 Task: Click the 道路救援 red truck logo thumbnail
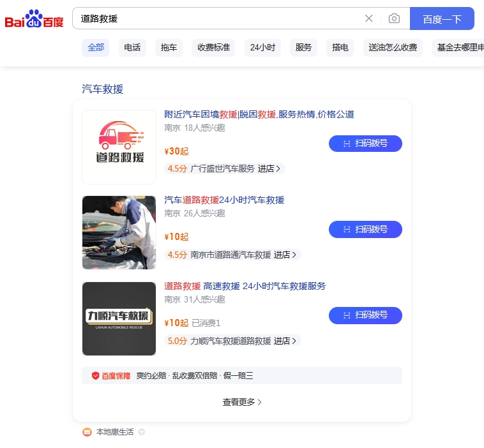click(119, 147)
